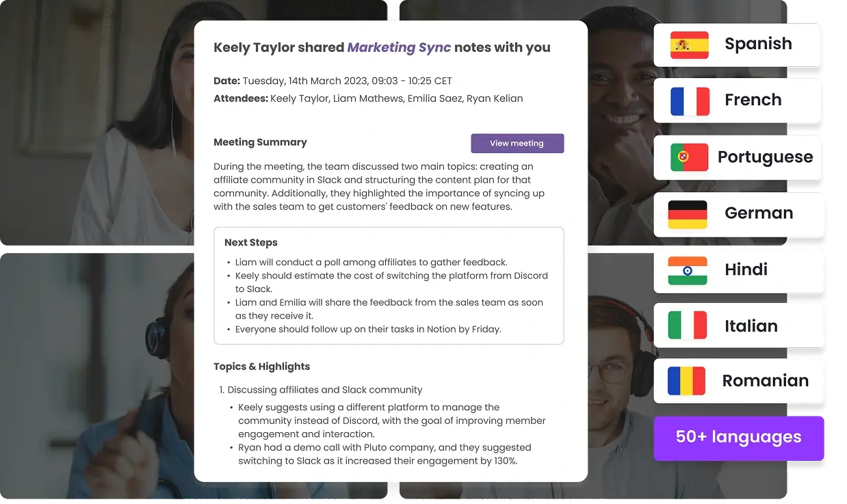
Task: Click the French flag icon
Action: pyautogui.click(x=688, y=101)
